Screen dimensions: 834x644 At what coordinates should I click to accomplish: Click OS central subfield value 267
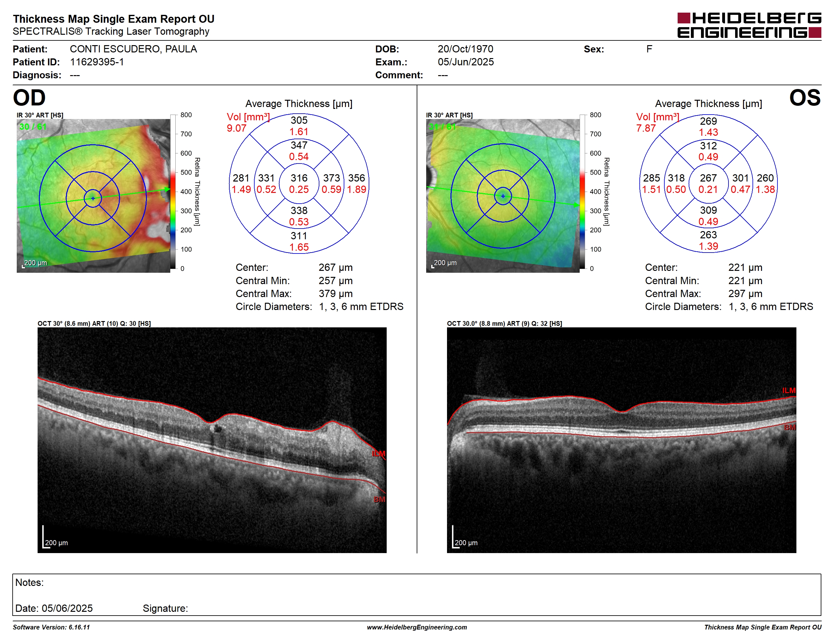[708, 178]
